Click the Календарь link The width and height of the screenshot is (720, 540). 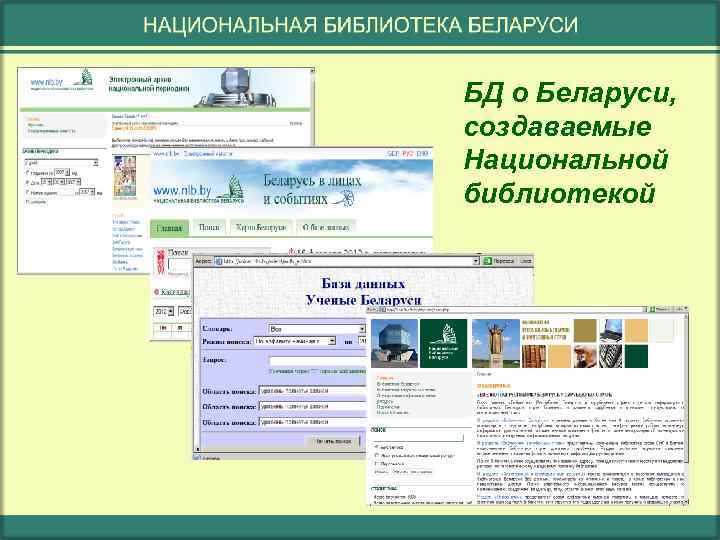click(x=175, y=292)
